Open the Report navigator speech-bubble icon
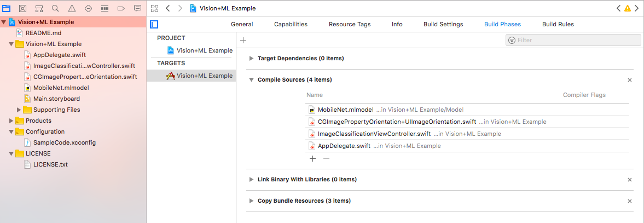644x223 pixels. pyautogui.click(x=137, y=8)
